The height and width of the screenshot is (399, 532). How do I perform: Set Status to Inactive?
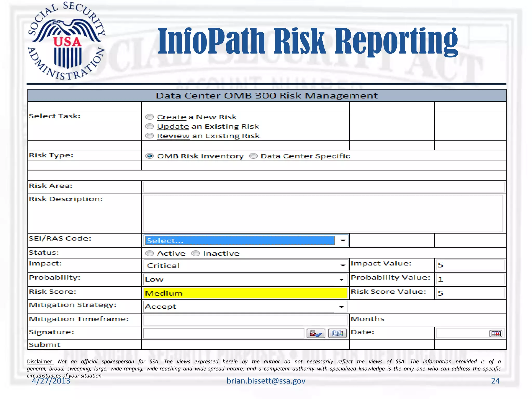(196, 253)
